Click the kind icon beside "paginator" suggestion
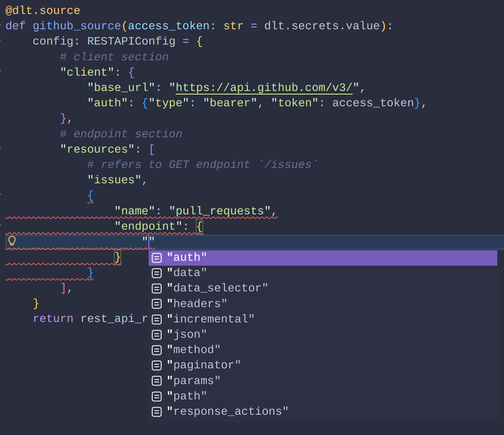The height and width of the screenshot is (435, 504). (156, 365)
